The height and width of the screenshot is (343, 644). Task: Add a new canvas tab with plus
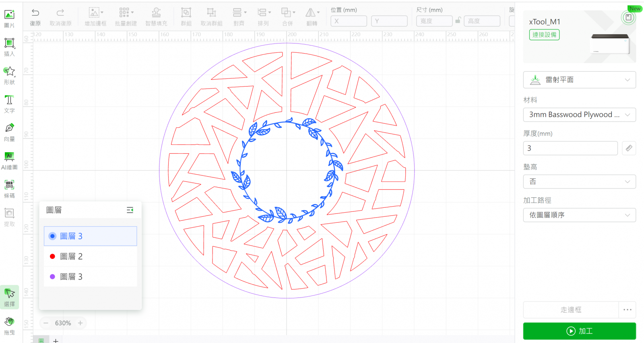tap(56, 340)
